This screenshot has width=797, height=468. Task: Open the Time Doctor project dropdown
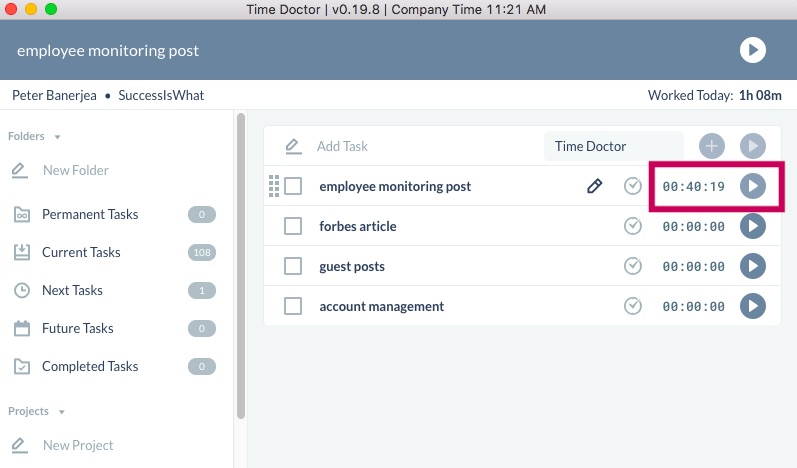coord(613,146)
